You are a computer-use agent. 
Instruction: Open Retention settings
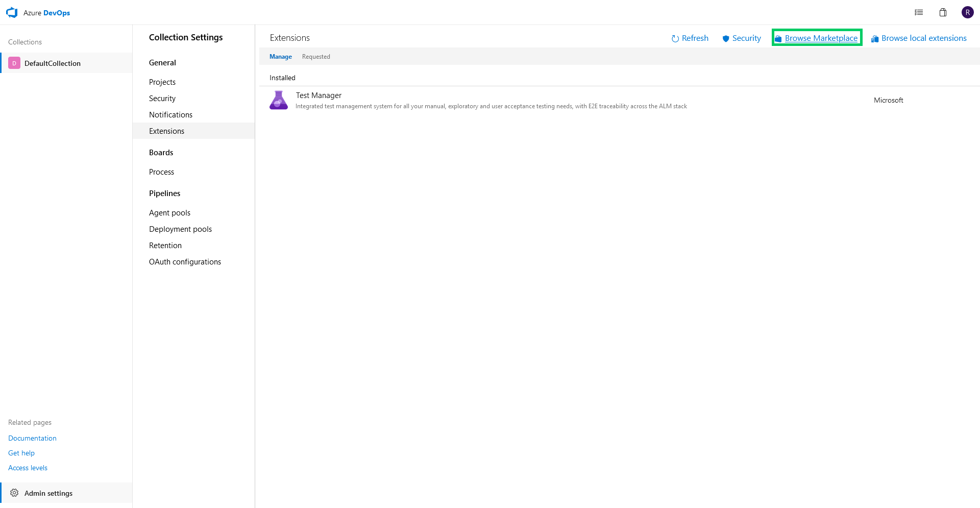[x=165, y=246]
